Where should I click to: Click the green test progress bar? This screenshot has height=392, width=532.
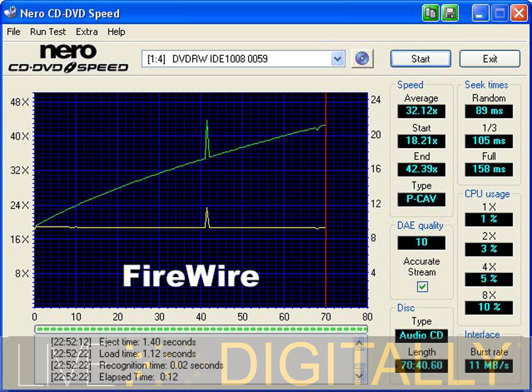tap(200, 328)
